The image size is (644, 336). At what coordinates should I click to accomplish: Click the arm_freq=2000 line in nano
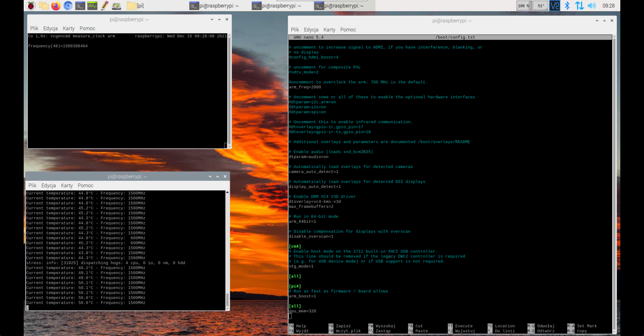(305, 87)
